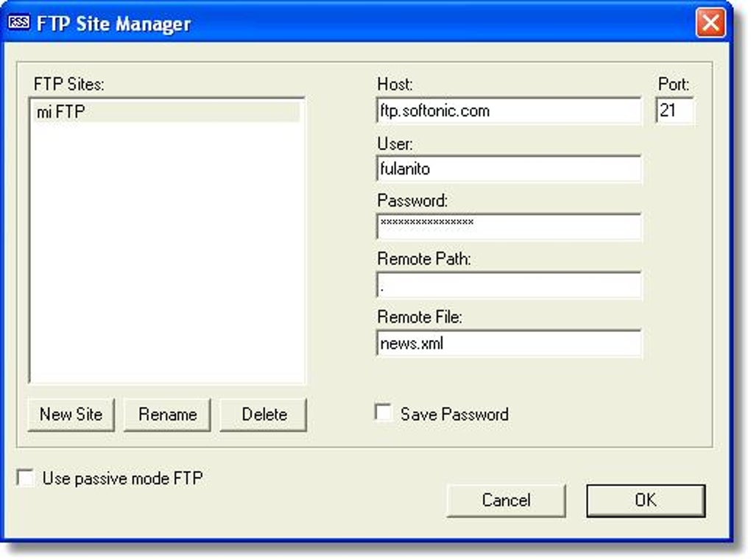Viewport: 751px width, 560px height.
Task: Click the New Site button
Action: point(71,414)
